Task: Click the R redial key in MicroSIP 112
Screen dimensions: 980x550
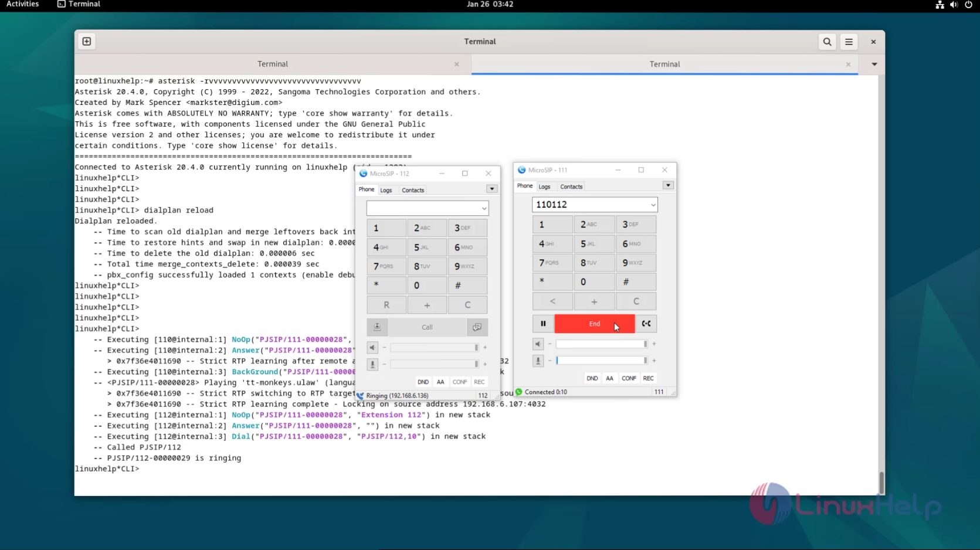Action: click(386, 305)
